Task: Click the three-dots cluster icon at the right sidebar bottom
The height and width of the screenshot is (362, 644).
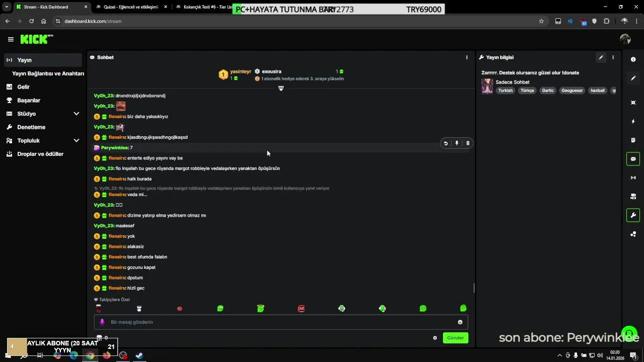Action: pos(633,234)
